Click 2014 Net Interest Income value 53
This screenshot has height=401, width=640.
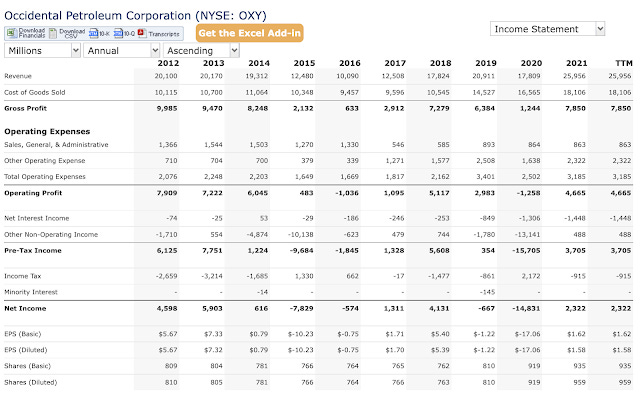pos(264,218)
